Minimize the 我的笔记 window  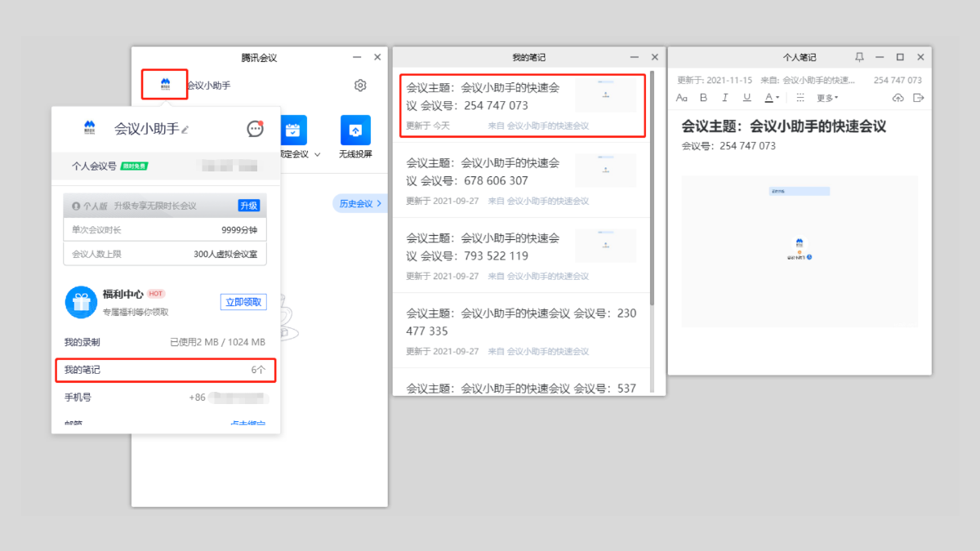[635, 57]
